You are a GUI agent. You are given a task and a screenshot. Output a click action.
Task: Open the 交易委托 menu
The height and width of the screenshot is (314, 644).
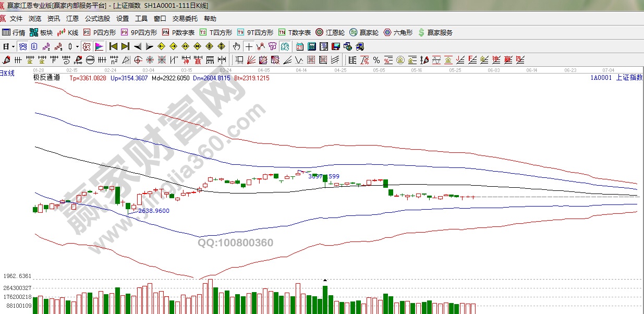(x=185, y=19)
